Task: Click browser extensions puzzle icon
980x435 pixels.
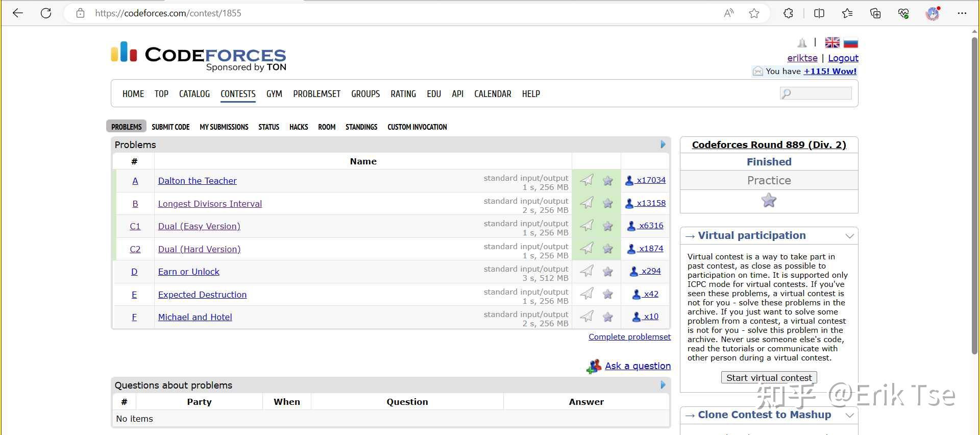Action: coord(788,13)
